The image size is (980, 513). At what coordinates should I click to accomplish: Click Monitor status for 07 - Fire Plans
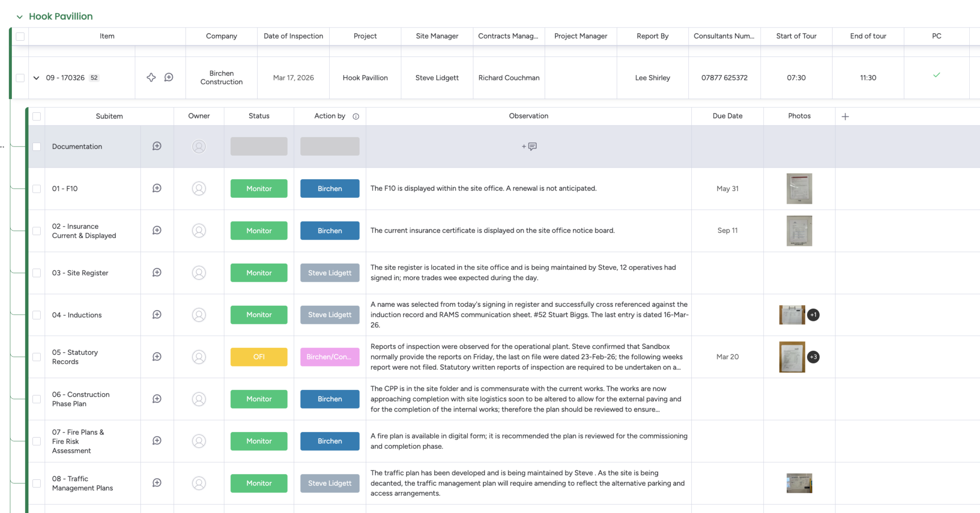click(x=259, y=441)
